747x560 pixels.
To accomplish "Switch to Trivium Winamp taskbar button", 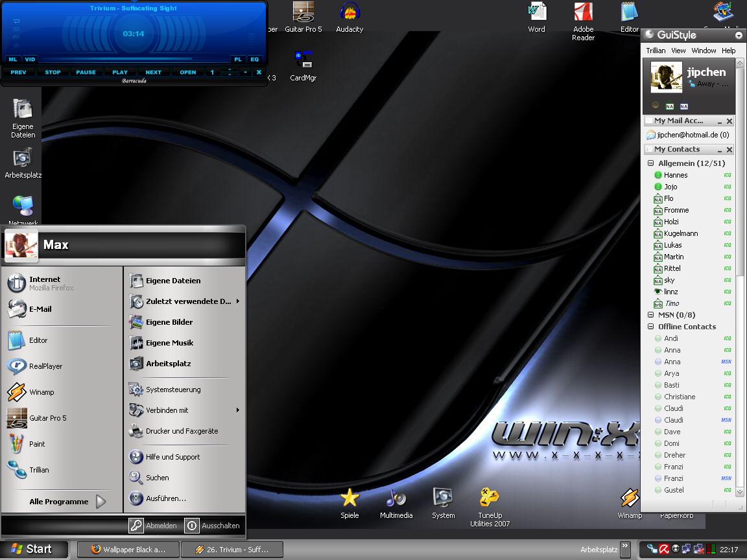I will point(232,550).
